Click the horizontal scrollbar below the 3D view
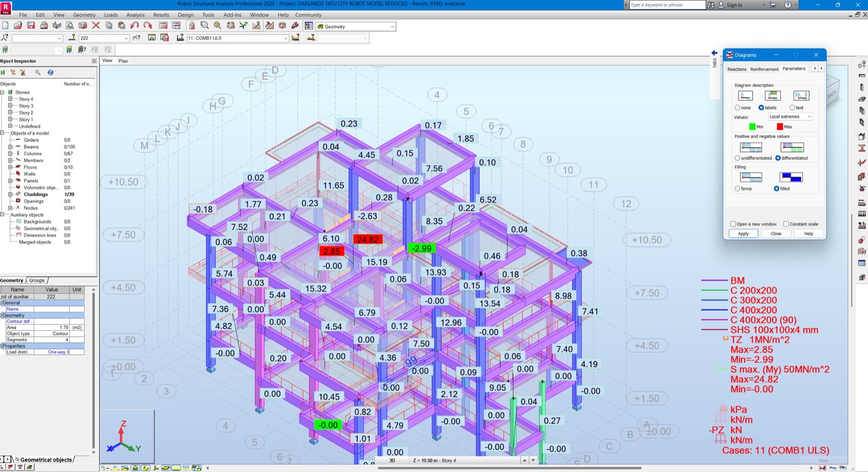 coord(509,468)
